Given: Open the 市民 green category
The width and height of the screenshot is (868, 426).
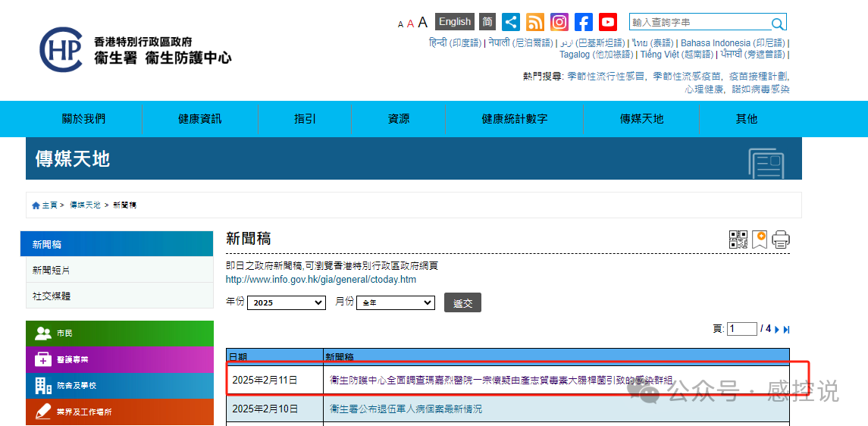Looking at the screenshot, I should (x=120, y=334).
